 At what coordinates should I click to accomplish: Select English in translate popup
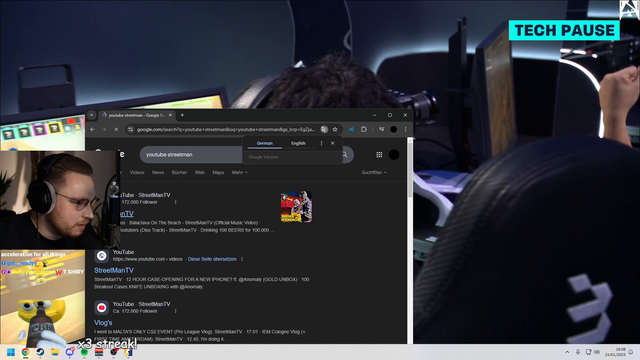click(298, 143)
